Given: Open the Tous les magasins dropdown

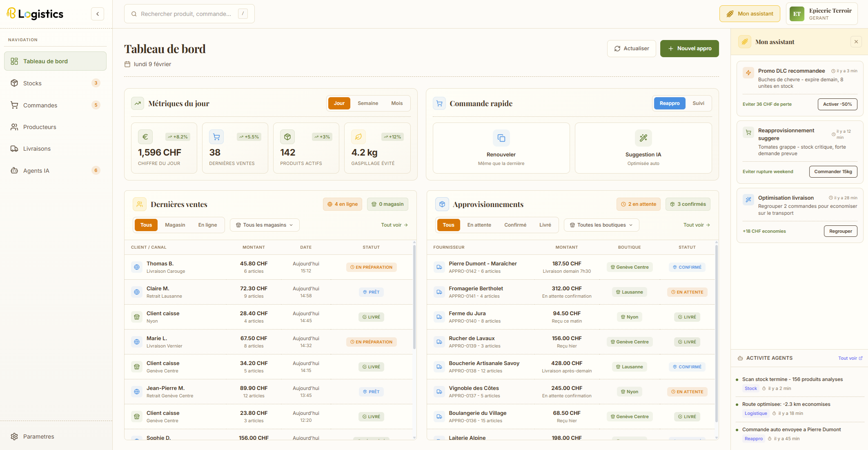Looking at the screenshot, I should (264, 225).
